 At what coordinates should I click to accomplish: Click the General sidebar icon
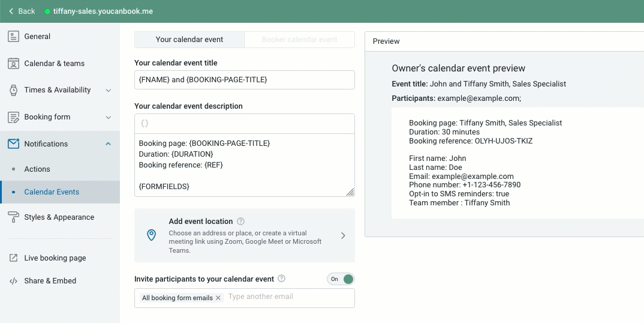[x=13, y=37]
